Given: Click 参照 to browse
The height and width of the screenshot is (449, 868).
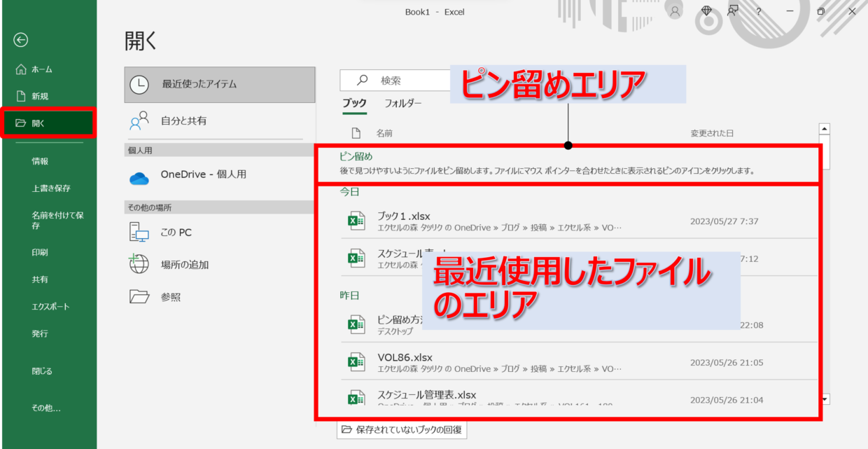Looking at the screenshot, I should click(220, 297).
